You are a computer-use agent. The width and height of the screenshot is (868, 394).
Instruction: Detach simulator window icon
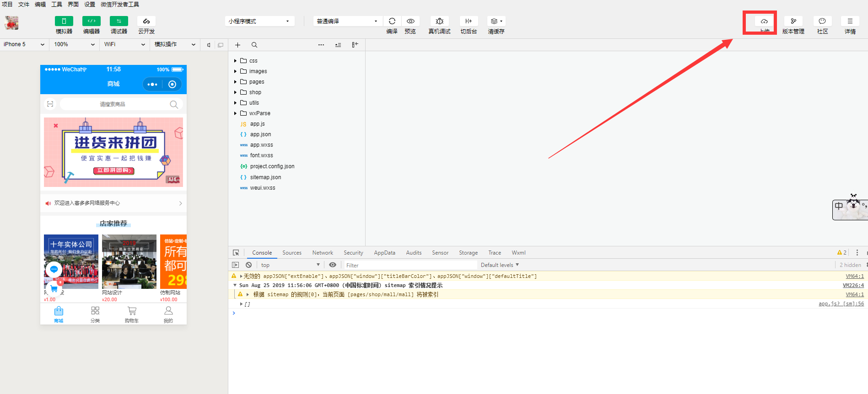[x=221, y=45]
